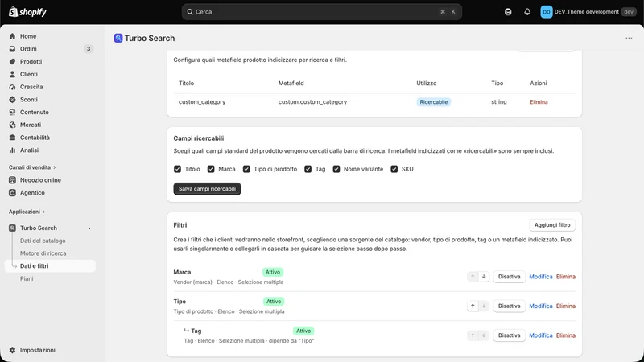Disattiva the Tag filter
The height and width of the screenshot is (362, 644).
pos(509,335)
